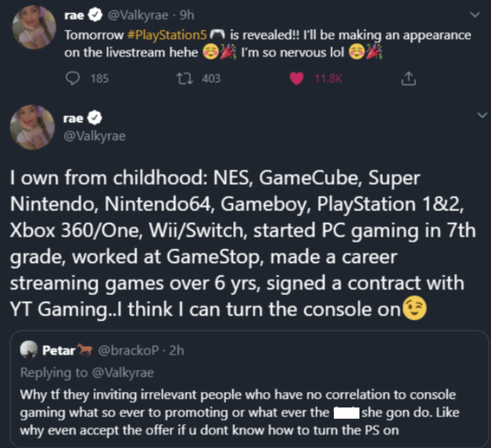Image resolution: width=491 pixels, height=448 pixels.
Task: Click the 2h timestamp on quoted tweet
Action: tap(176, 351)
